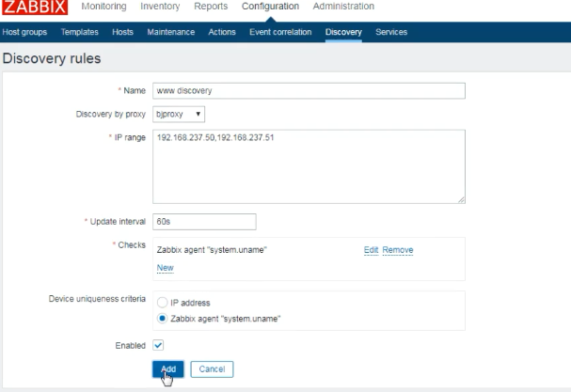The width and height of the screenshot is (571, 392).
Task: Select IP address uniqueness criteria
Action: [162, 303]
